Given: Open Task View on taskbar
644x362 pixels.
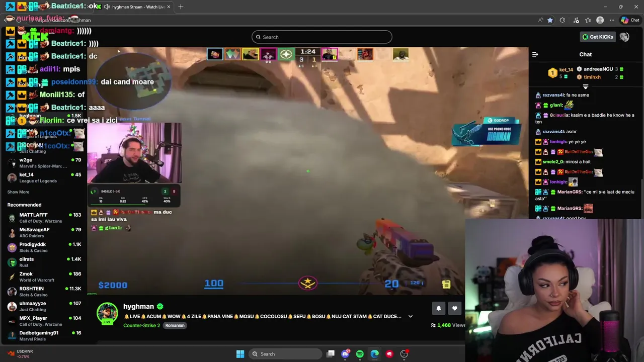Looking at the screenshot, I should [331, 354].
